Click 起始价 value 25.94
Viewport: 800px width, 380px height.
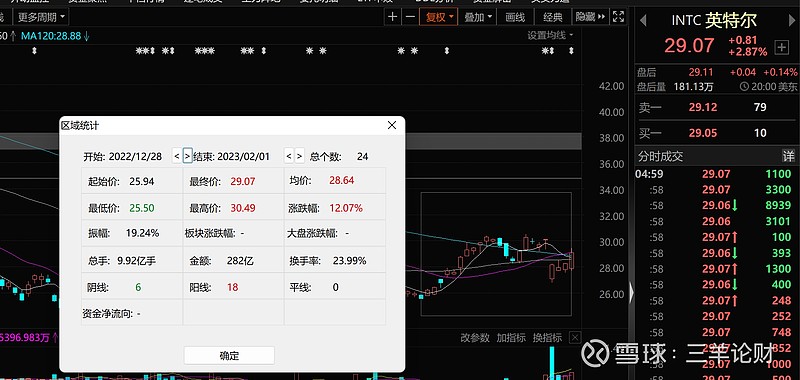[142, 181]
